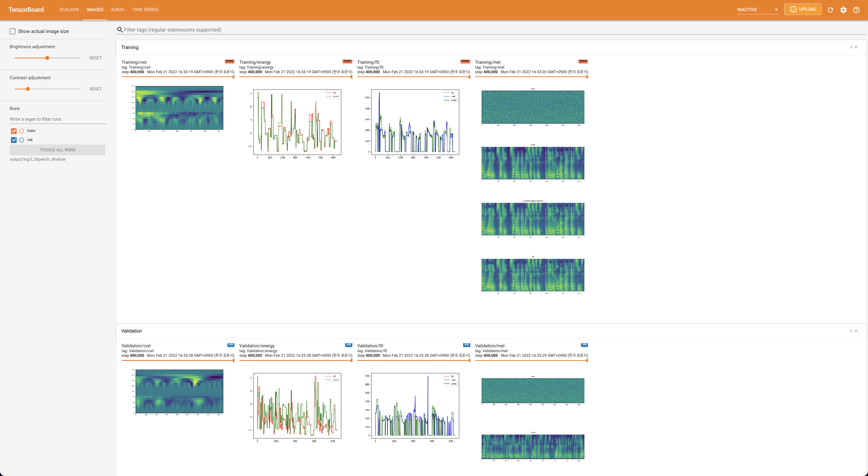Image resolution: width=868 pixels, height=476 pixels.
Task: Open the TIME SERIES tab
Action: coord(145,9)
